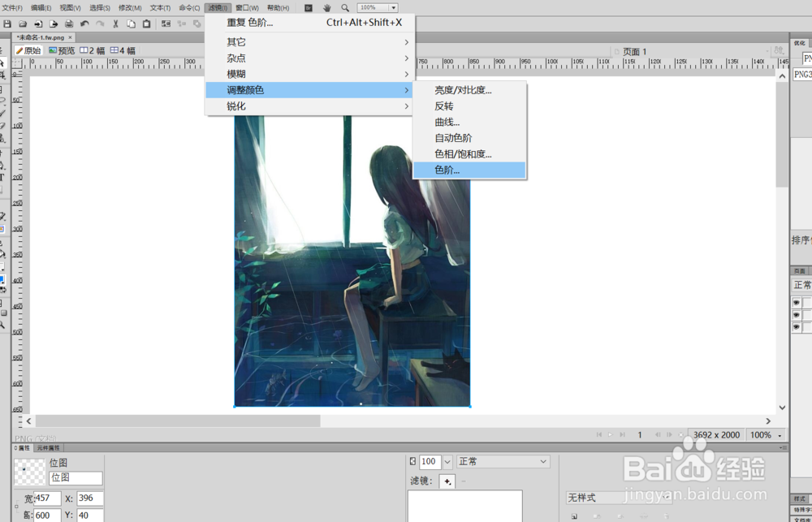Choose 曲线... menu item
The width and height of the screenshot is (812, 522).
469,123
